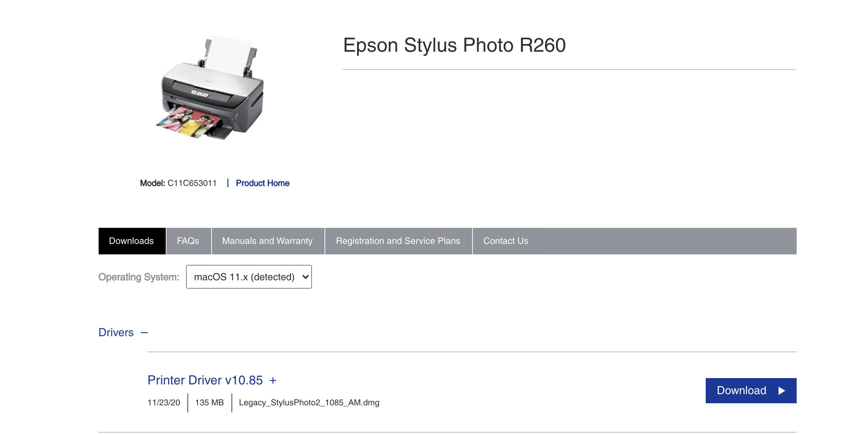Open the Contact Us tab

(506, 241)
